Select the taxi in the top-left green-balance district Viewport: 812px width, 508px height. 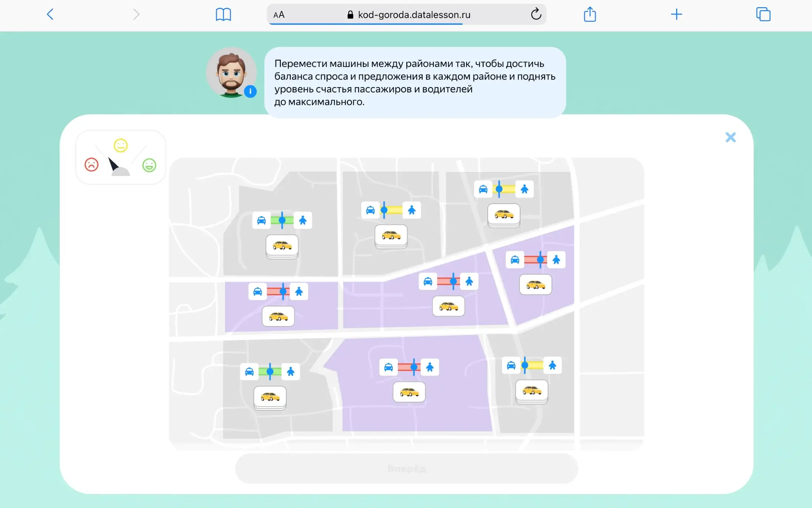tap(282, 245)
